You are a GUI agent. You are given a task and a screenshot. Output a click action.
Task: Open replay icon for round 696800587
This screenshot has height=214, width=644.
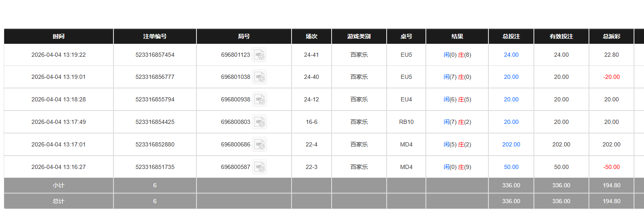click(259, 167)
